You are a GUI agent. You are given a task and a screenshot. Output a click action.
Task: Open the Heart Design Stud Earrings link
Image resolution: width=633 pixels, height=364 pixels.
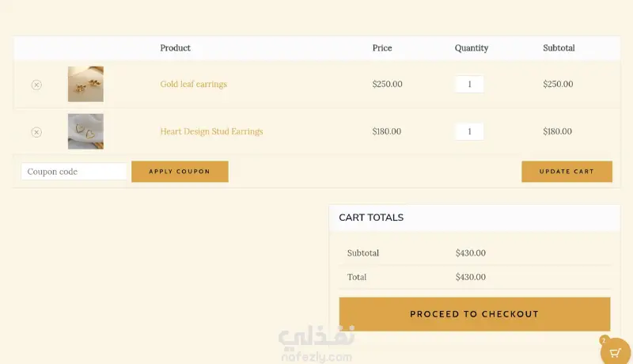[x=211, y=131]
